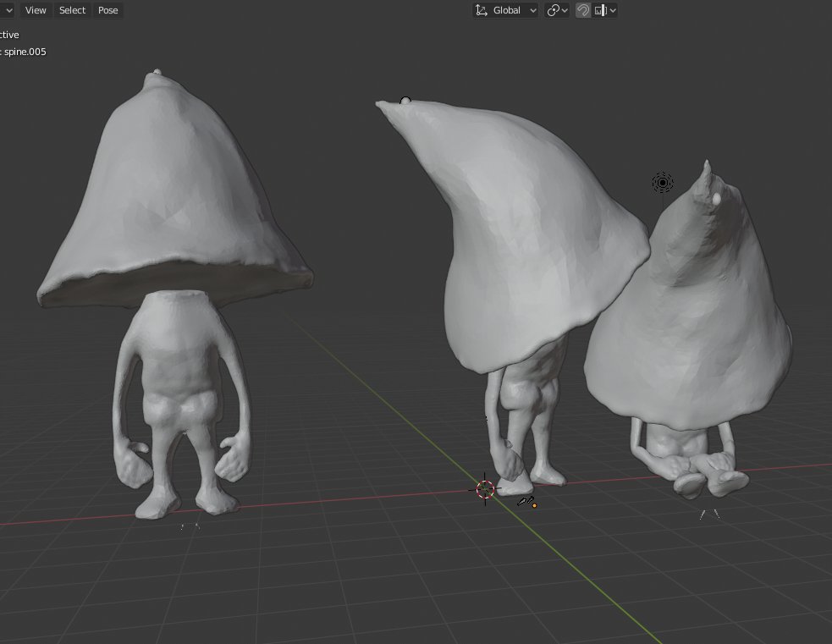832x644 pixels.
Task: Open the pivot point dropdown
Action: [x=557, y=10]
